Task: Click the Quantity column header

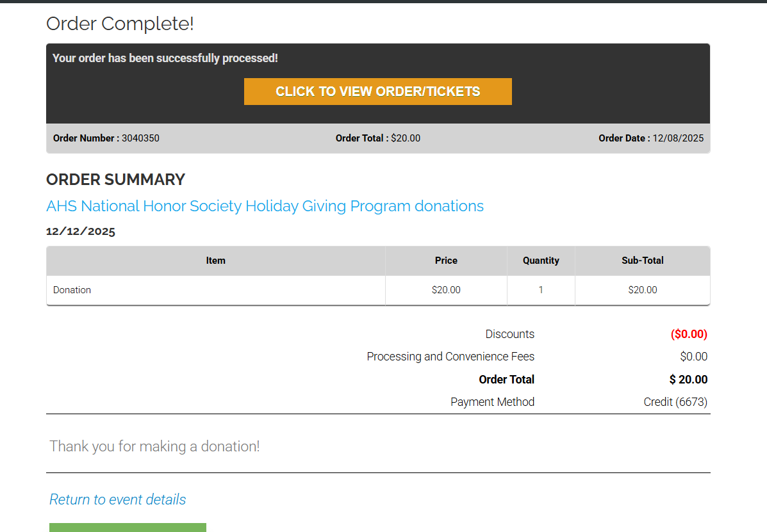Action: (x=541, y=261)
